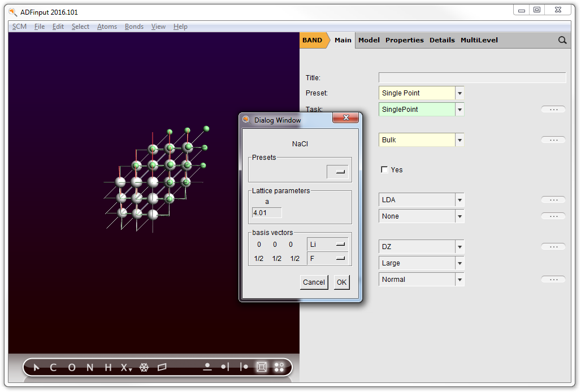Click the BAND program selector tab
Screen dimensions: 581x392
(x=314, y=40)
